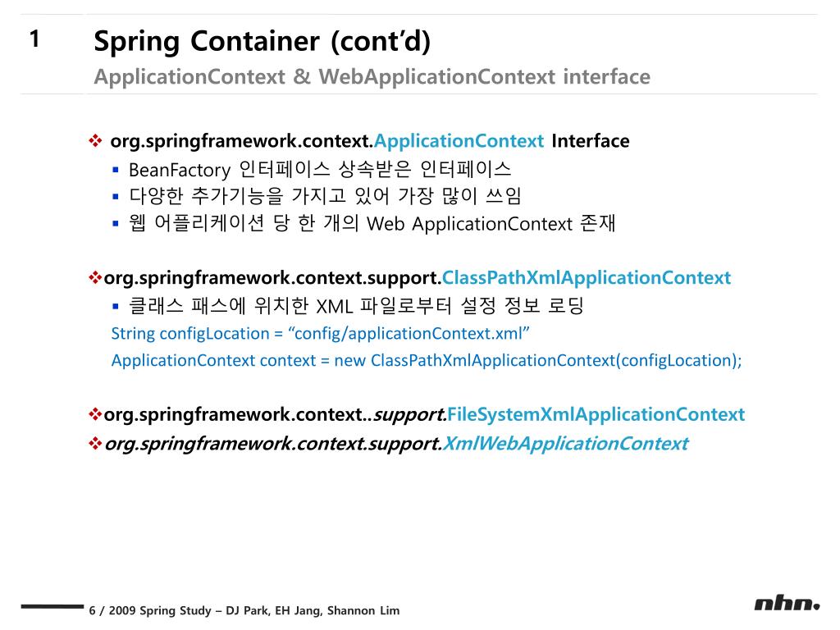Click the diamond bullet before XmlWebApplicationContext line
This screenshot has height=630, width=840.
(x=95, y=444)
